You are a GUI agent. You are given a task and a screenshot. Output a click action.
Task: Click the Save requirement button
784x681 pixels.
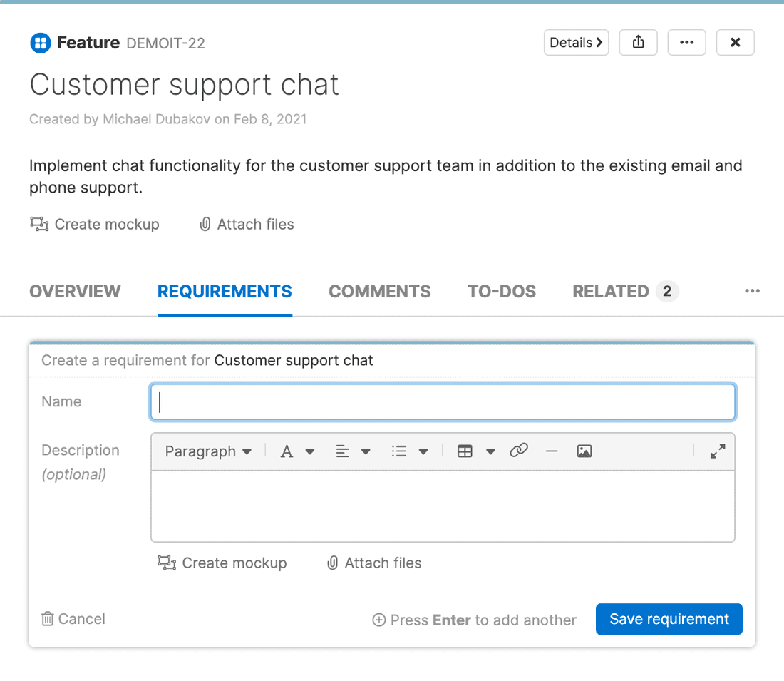coord(669,619)
